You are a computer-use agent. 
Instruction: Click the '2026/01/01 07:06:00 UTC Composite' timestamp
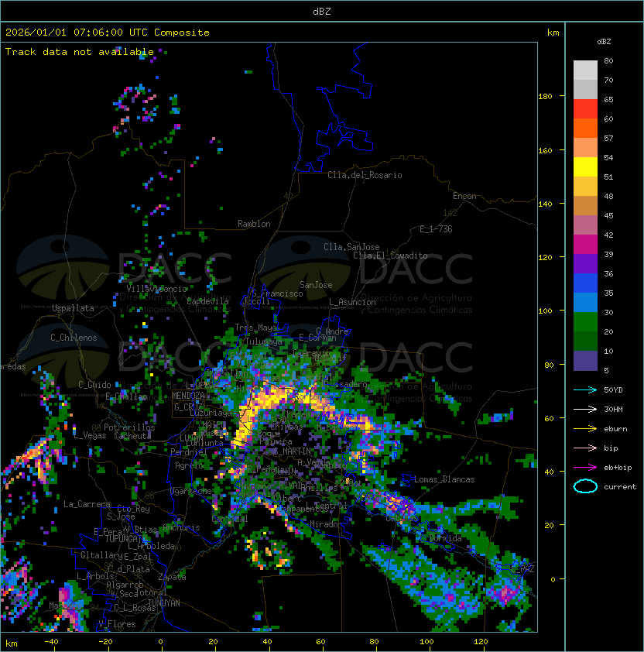108,33
